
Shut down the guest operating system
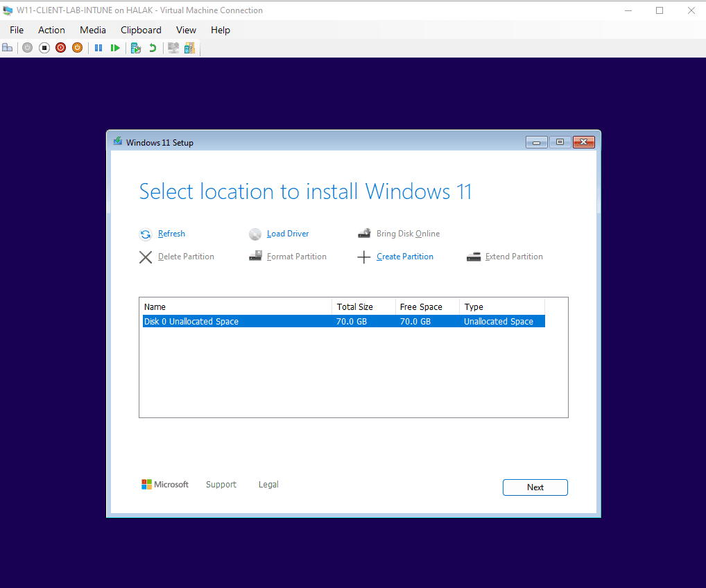[60, 47]
